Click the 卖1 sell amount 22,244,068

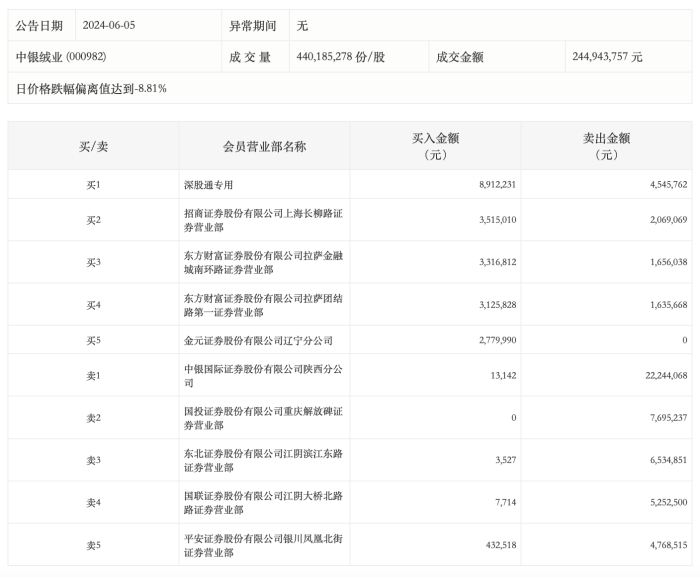666,376
